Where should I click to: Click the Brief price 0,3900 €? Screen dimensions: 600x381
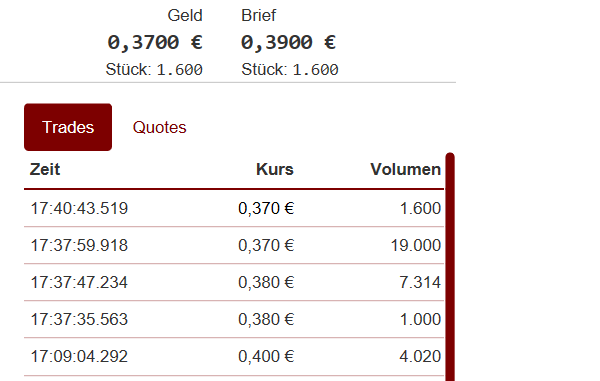[x=289, y=42]
